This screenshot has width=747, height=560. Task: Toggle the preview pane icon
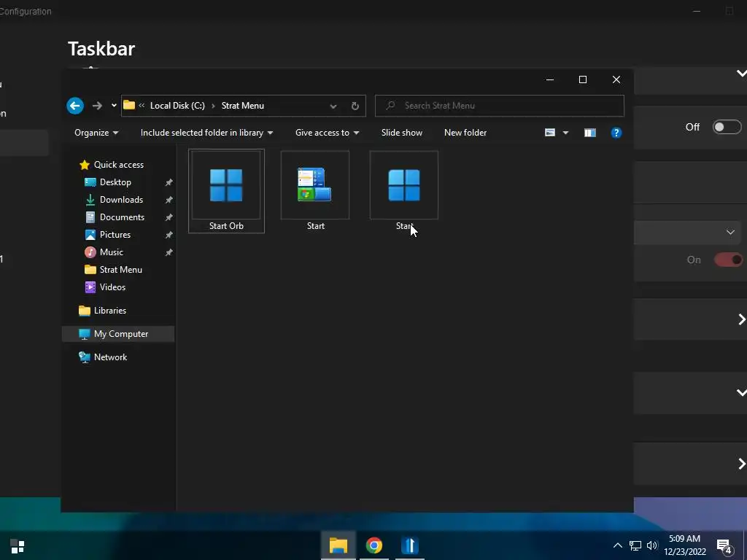[x=589, y=133]
